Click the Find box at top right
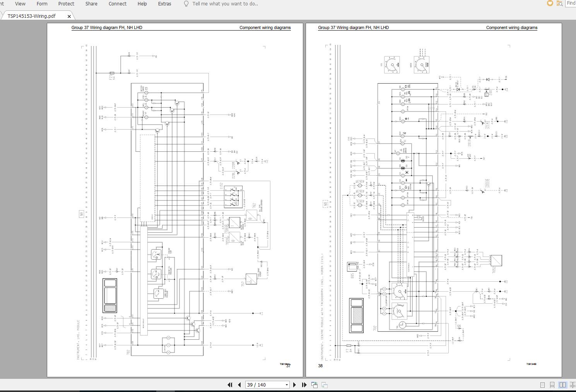Viewport: 576px width, 392px height. [571, 3]
